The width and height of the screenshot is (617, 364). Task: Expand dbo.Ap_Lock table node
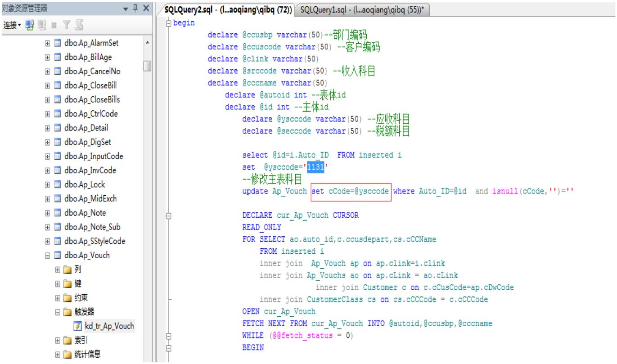[47, 184]
